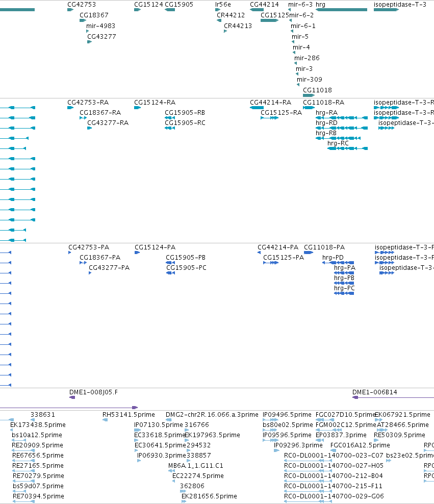
Task: Click the CG11018-RA transcript label
Action: coord(323,103)
